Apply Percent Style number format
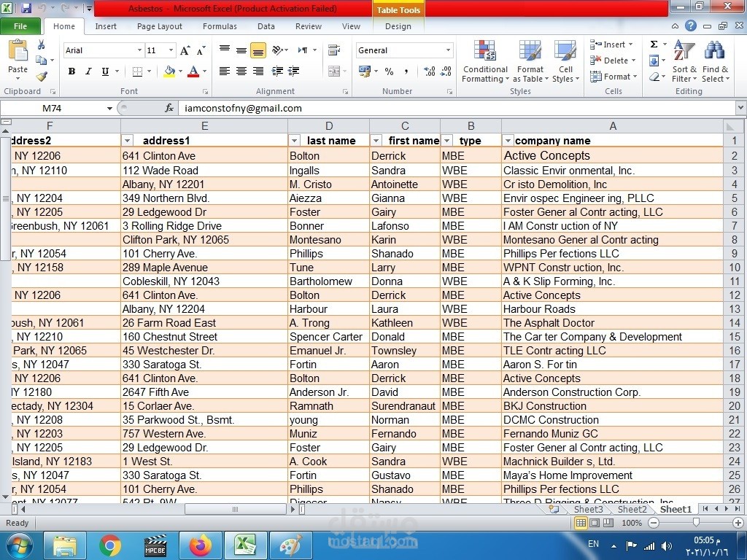 [390, 71]
